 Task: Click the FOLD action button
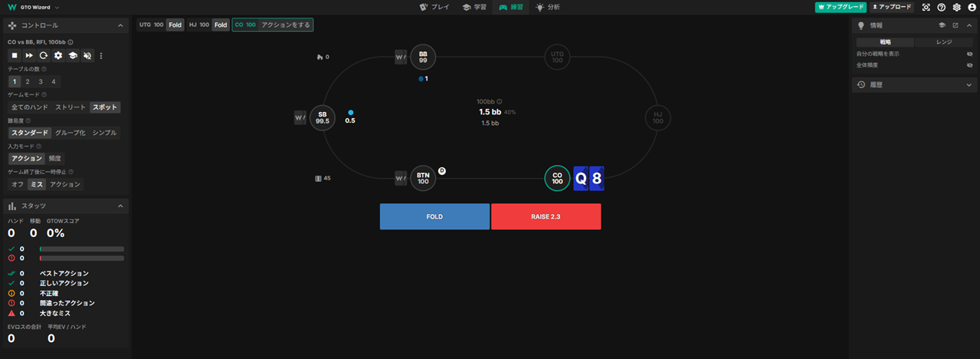pyautogui.click(x=434, y=217)
